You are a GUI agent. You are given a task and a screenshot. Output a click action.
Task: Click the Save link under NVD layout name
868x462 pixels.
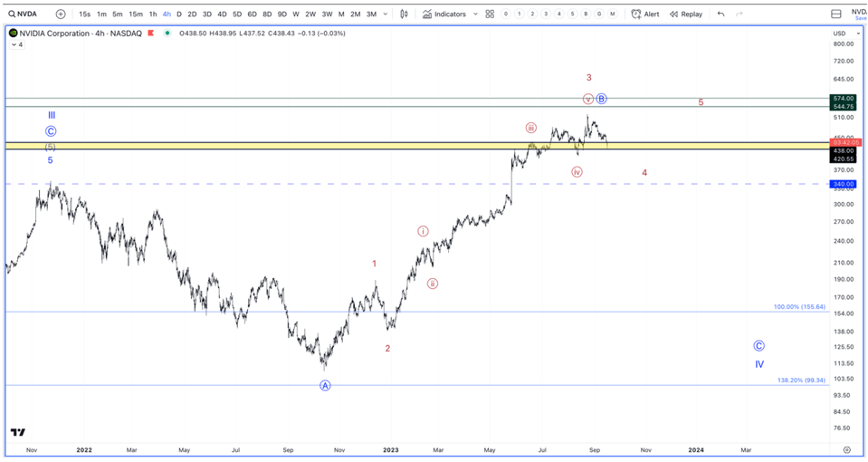[862, 18]
